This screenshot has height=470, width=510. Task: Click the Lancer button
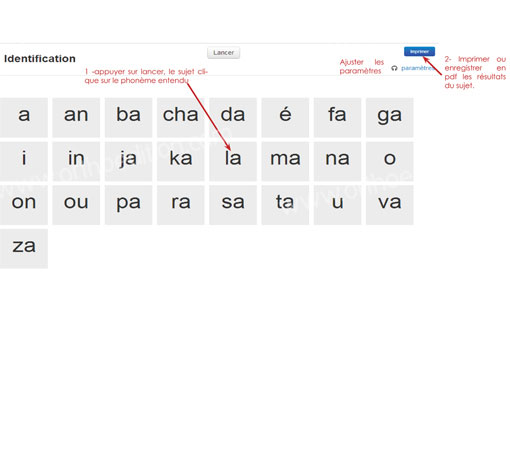tap(223, 53)
